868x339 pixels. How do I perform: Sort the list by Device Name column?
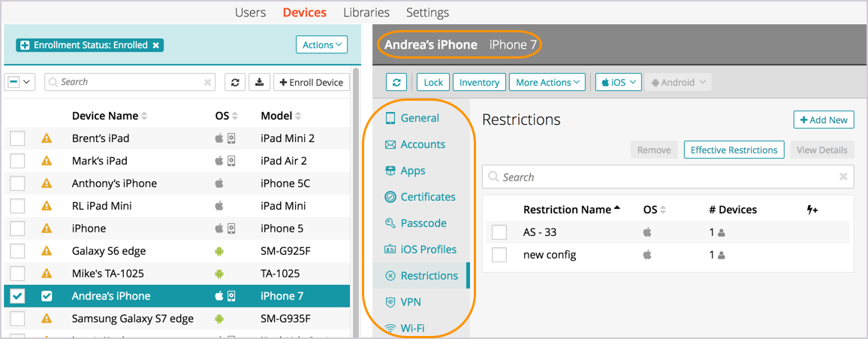[x=105, y=116]
